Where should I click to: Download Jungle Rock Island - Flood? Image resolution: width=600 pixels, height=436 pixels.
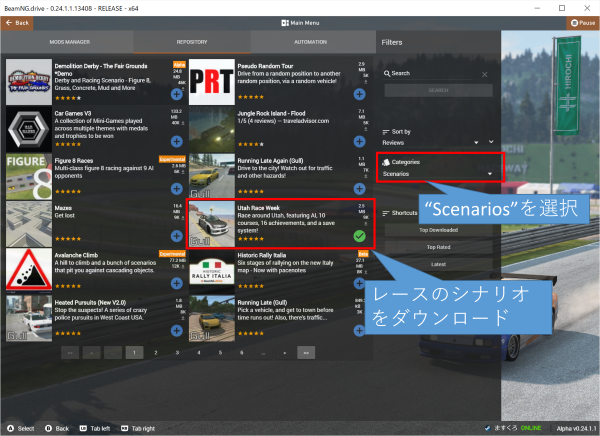359,141
